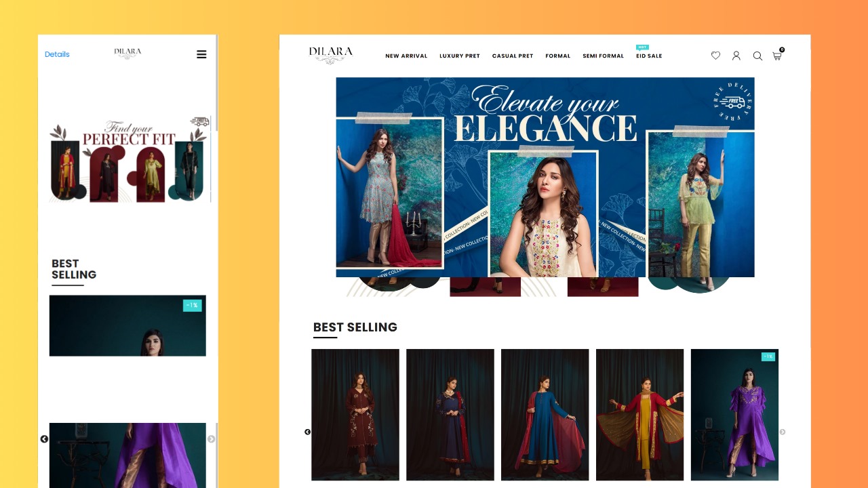Click the -1% discount badge on desktop

pyautogui.click(x=768, y=357)
